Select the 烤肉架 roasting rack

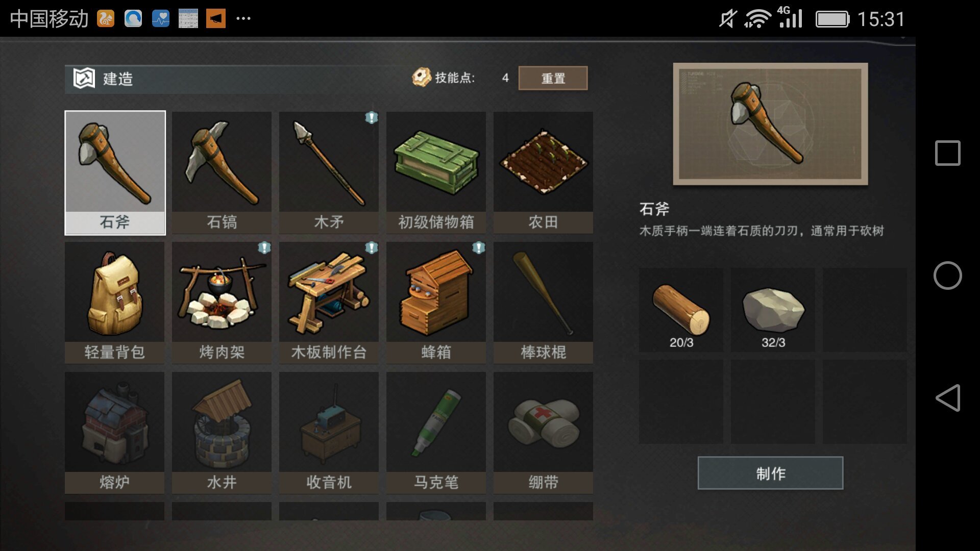[222, 303]
